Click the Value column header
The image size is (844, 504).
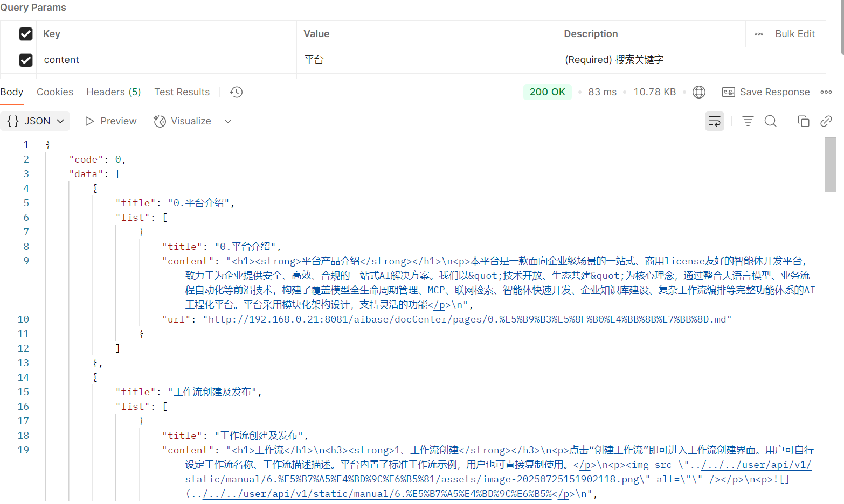pos(316,34)
